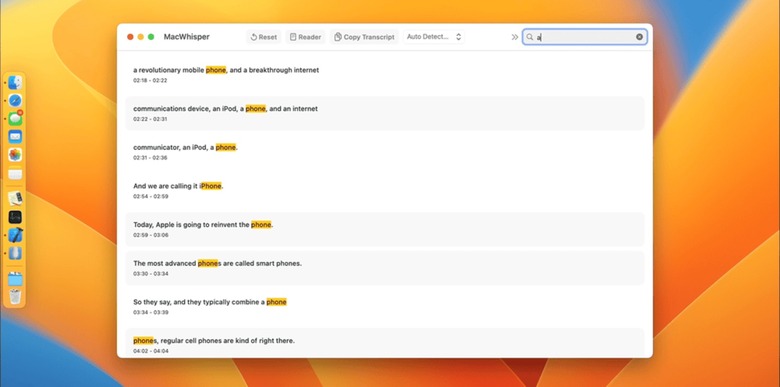Screen dimensions: 780x387
Task: Focus the transcript search input field
Action: pyautogui.click(x=585, y=37)
